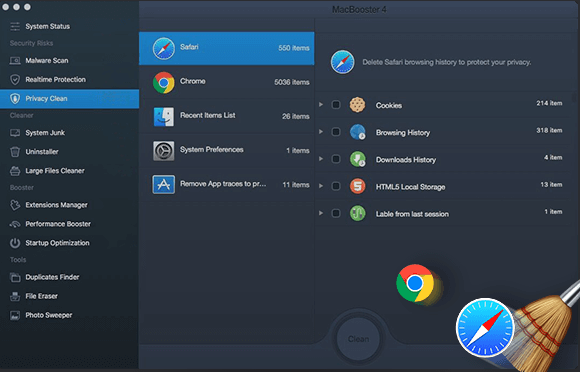Click Safari icon in detail header

[x=342, y=62]
